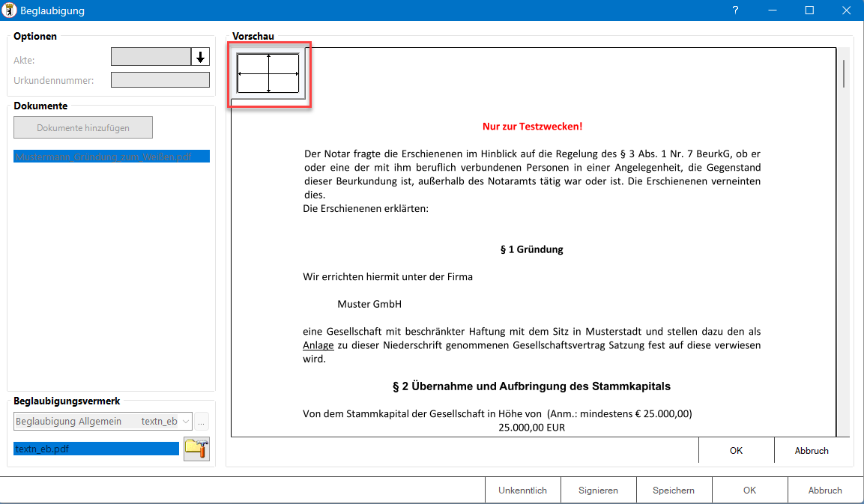Click the '...' button next to the Beglaubigungsvermerk dropdown
This screenshot has height=504, width=864.
[201, 421]
